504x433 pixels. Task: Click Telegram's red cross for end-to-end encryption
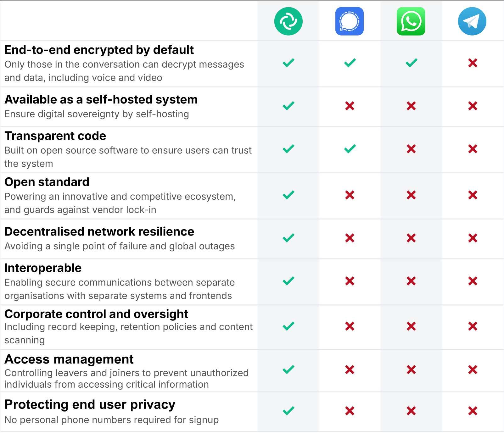[x=473, y=63]
